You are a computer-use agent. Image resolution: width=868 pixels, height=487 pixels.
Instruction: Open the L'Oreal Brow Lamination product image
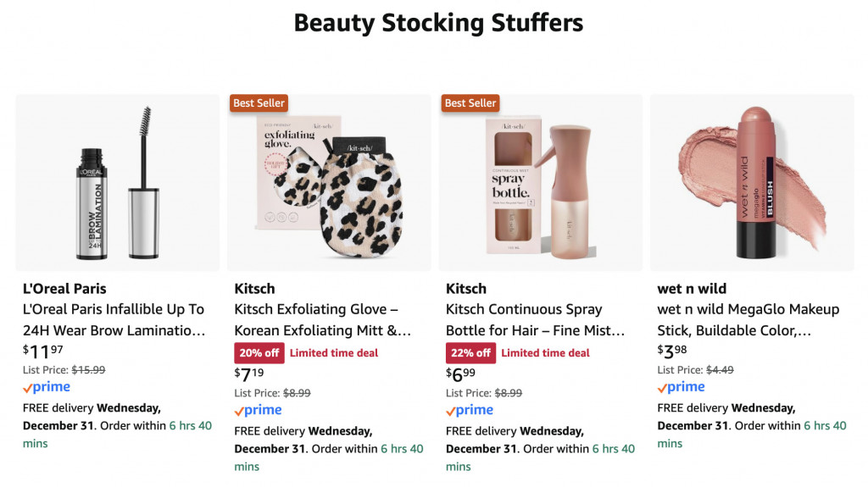coord(117,182)
